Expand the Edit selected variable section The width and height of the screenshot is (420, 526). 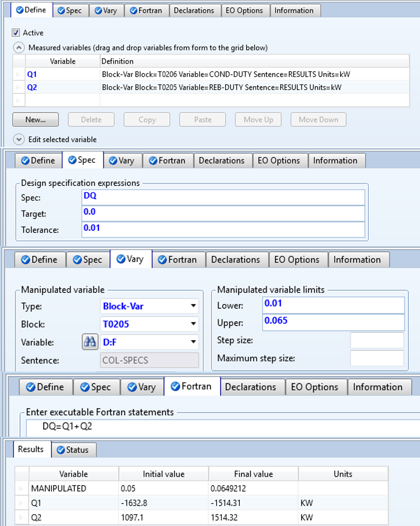(19, 139)
